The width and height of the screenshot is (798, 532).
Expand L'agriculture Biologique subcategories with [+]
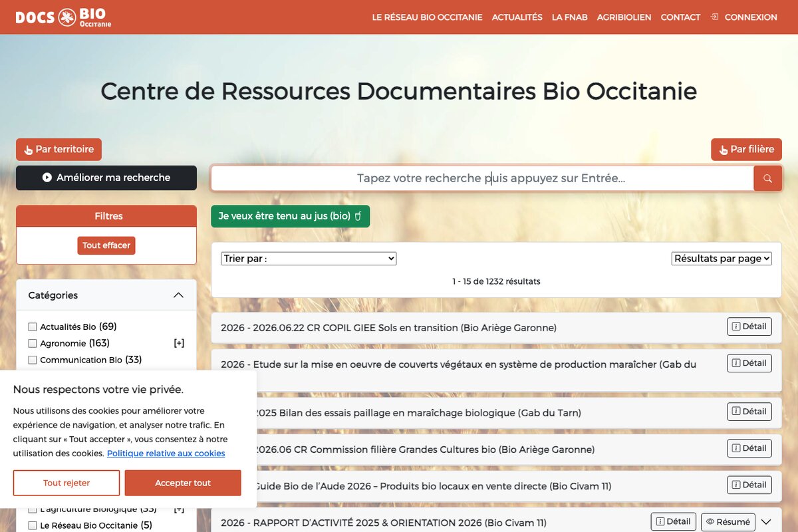tap(179, 509)
